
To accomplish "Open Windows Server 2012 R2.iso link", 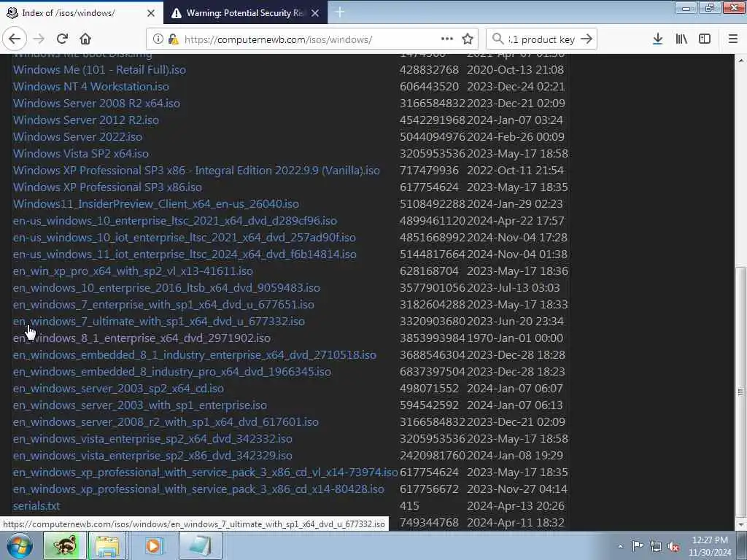I will (x=86, y=120).
